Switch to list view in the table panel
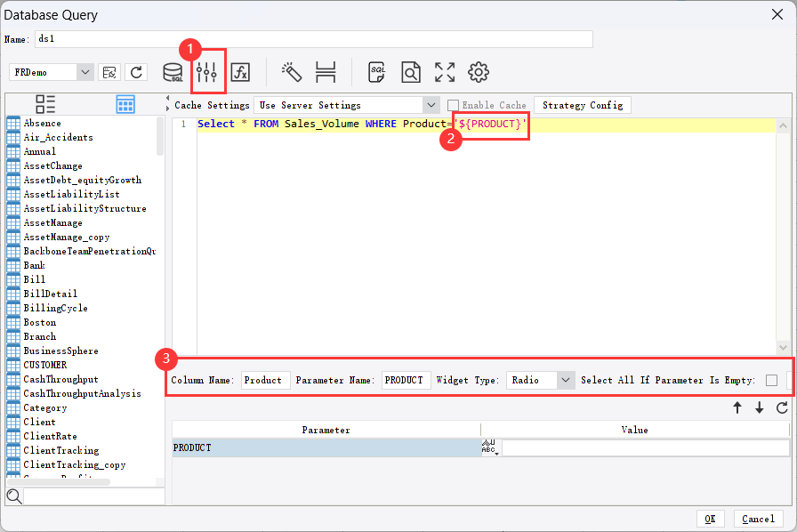The width and height of the screenshot is (797, 532). tap(45, 104)
